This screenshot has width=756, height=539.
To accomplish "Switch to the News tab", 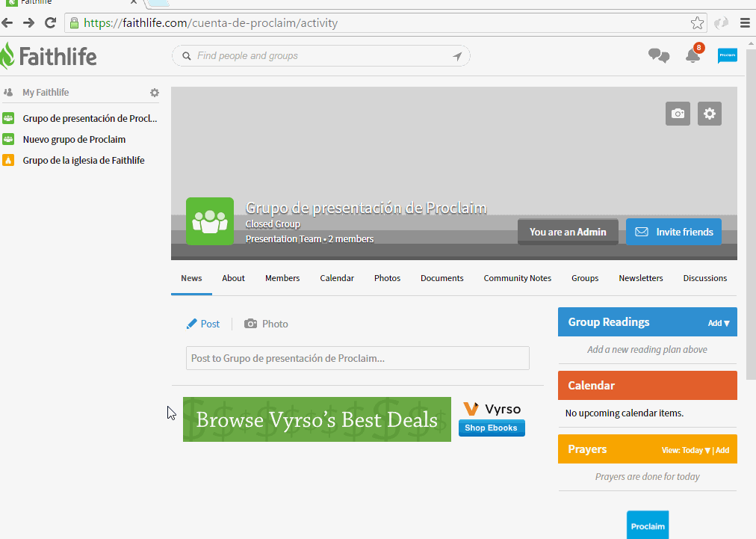I will coord(191,278).
